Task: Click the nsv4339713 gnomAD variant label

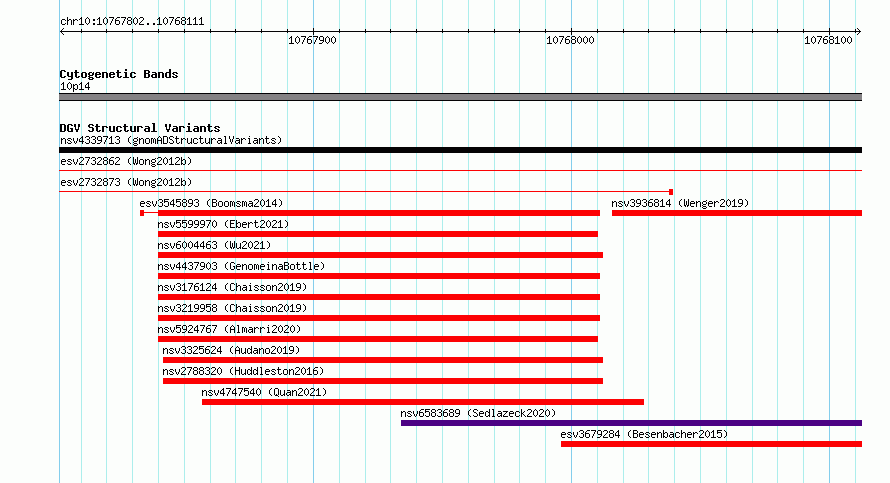Action: coord(171,140)
